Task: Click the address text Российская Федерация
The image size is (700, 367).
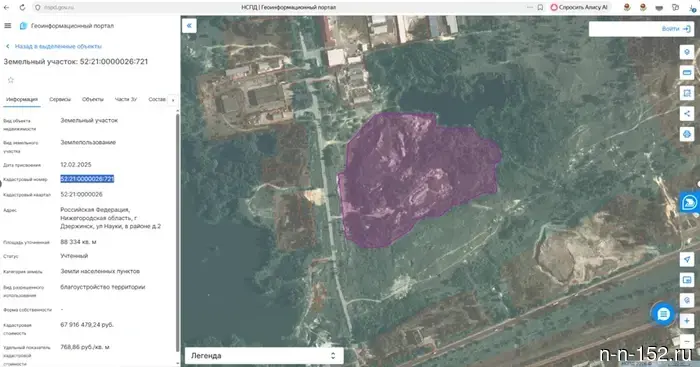Action: pos(95,210)
